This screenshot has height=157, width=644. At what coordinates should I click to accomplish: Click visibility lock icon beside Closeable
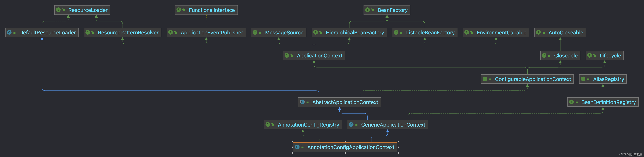(x=549, y=55)
